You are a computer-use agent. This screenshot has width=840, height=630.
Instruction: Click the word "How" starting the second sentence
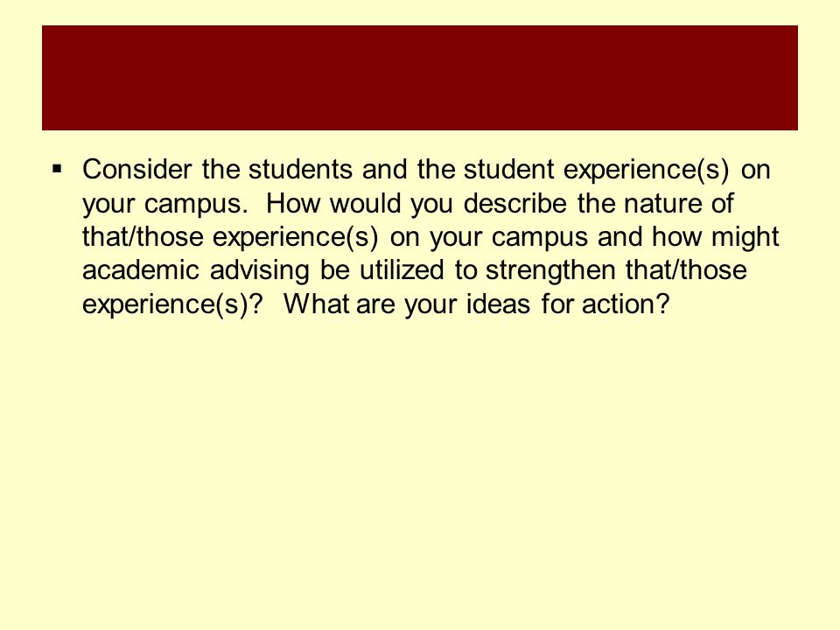click(293, 204)
